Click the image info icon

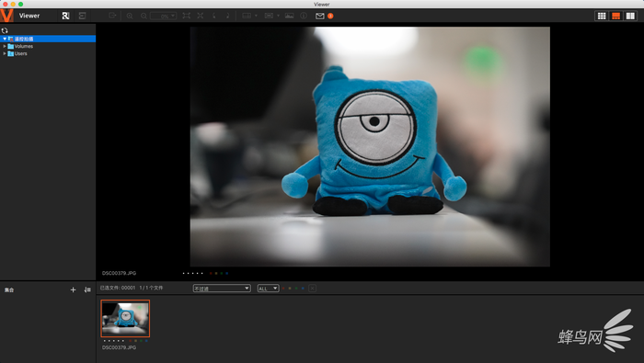(304, 16)
